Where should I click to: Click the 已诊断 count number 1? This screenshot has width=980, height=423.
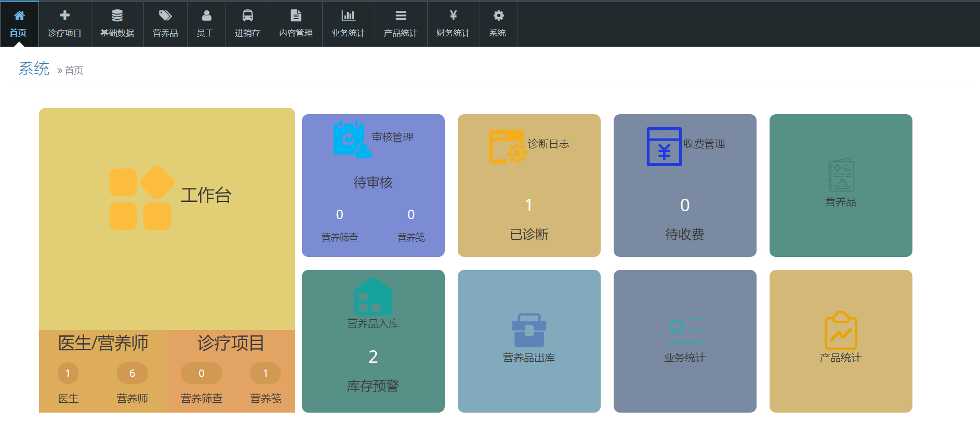click(529, 205)
